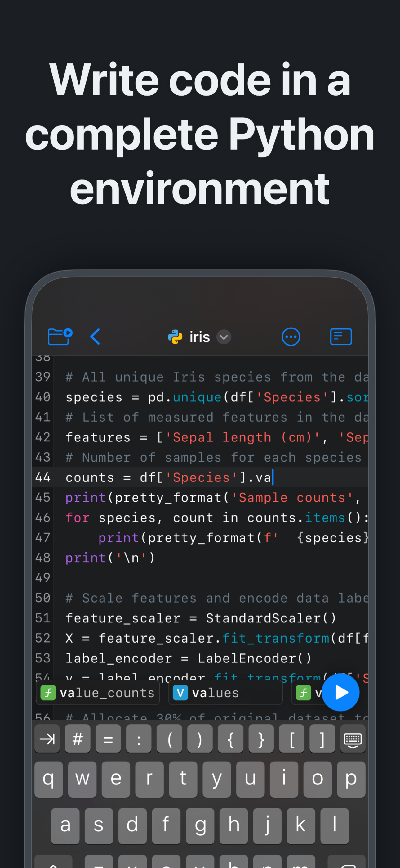Click the comment on line 39
Viewport: 400px width, 868px height.
click(217, 377)
